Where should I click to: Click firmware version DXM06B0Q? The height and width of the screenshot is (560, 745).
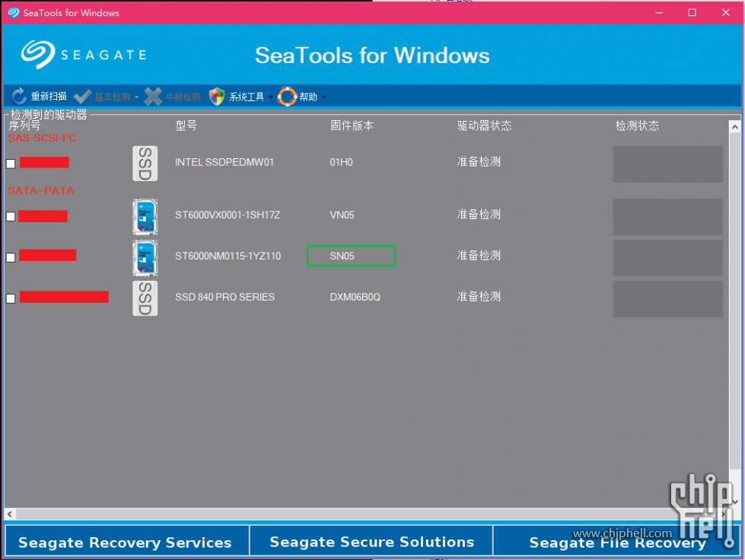(x=355, y=297)
